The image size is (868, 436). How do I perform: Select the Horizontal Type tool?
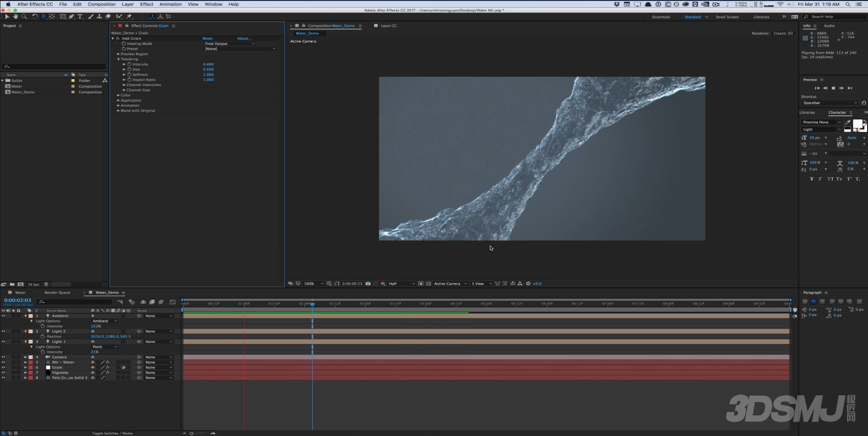tap(80, 16)
